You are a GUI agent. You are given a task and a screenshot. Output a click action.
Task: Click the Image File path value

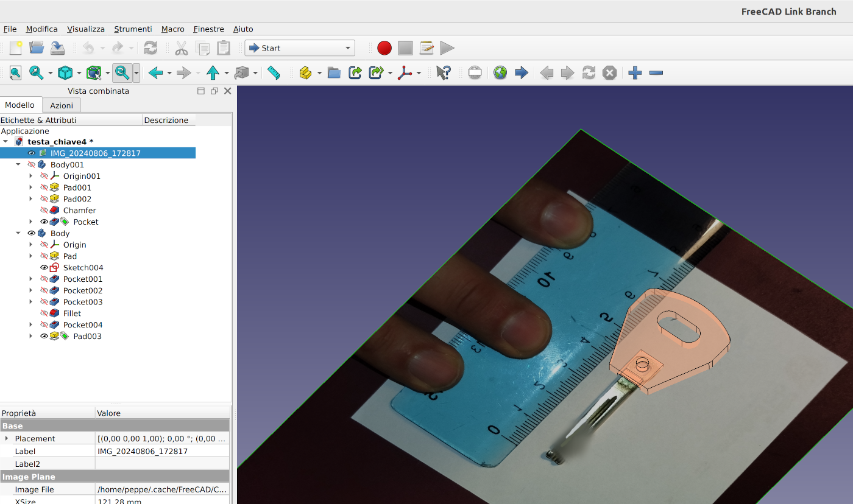pos(163,489)
